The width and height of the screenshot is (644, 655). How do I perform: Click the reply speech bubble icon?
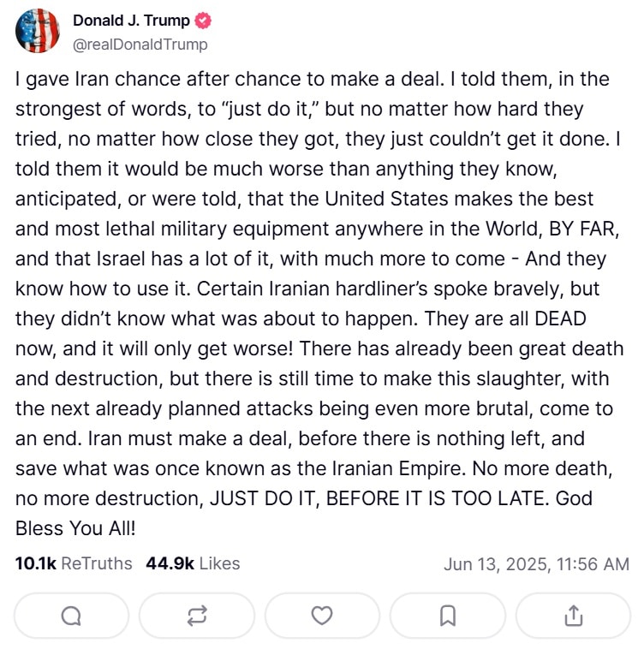pos(72,616)
